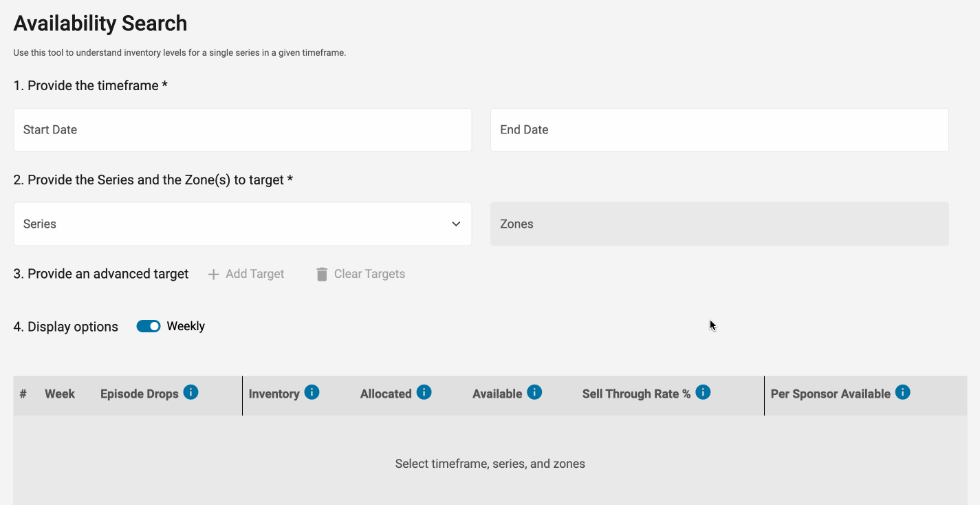
Task: Click the Weekly label text
Action: click(186, 326)
